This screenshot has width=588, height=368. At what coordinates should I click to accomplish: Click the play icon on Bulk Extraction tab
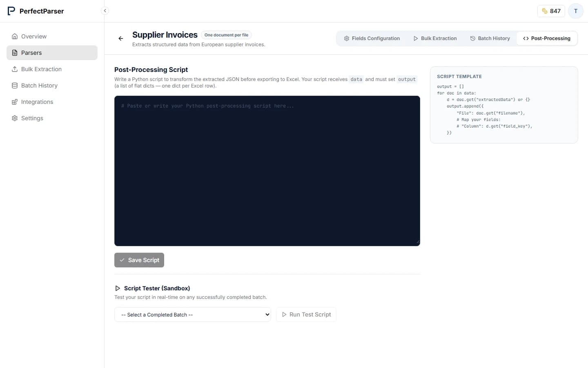[x=416, y=38]
